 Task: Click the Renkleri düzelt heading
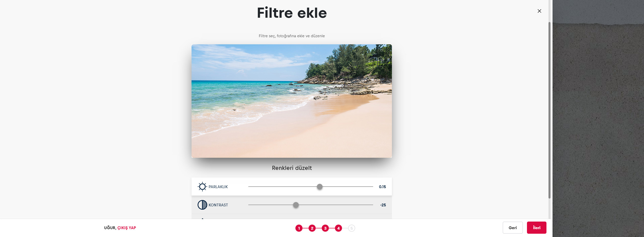pyautogui.click(x=292, y=168)
